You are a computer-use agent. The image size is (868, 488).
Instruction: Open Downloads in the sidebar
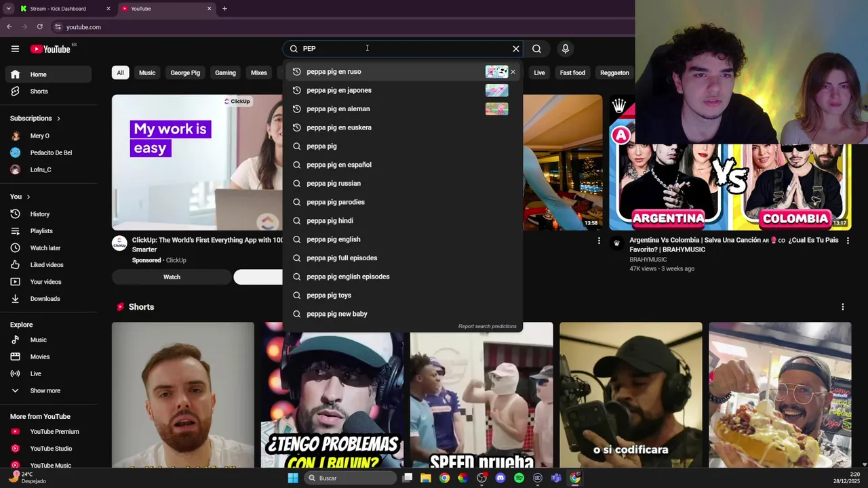(48, 299)
